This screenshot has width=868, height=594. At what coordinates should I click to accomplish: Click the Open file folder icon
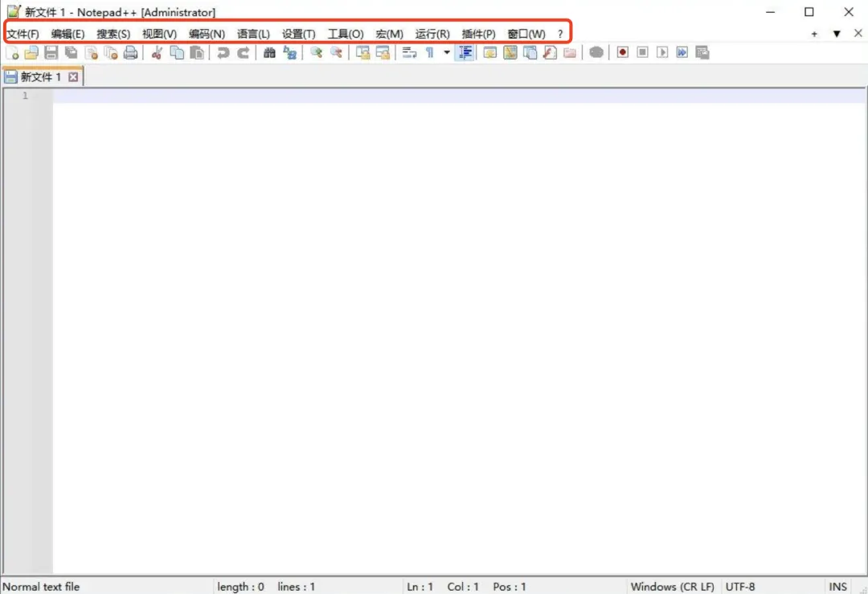point(31,52)
